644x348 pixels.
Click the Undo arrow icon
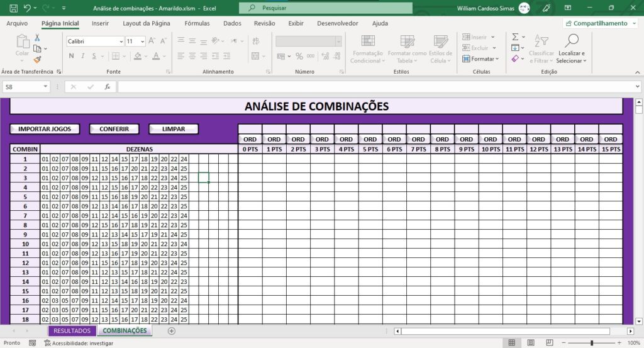click(27, 8)
